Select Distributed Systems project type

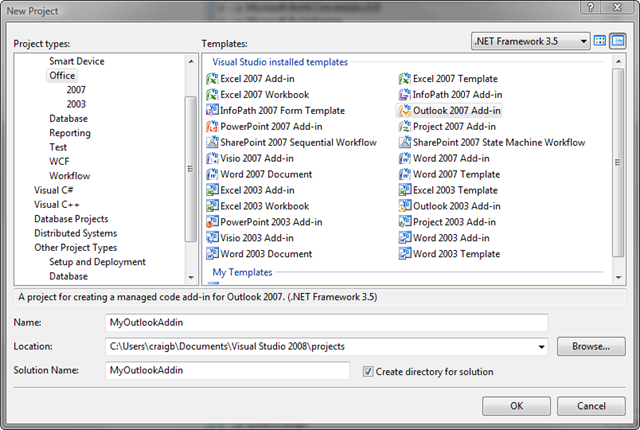pyautogui.click(x=76, y=233)
